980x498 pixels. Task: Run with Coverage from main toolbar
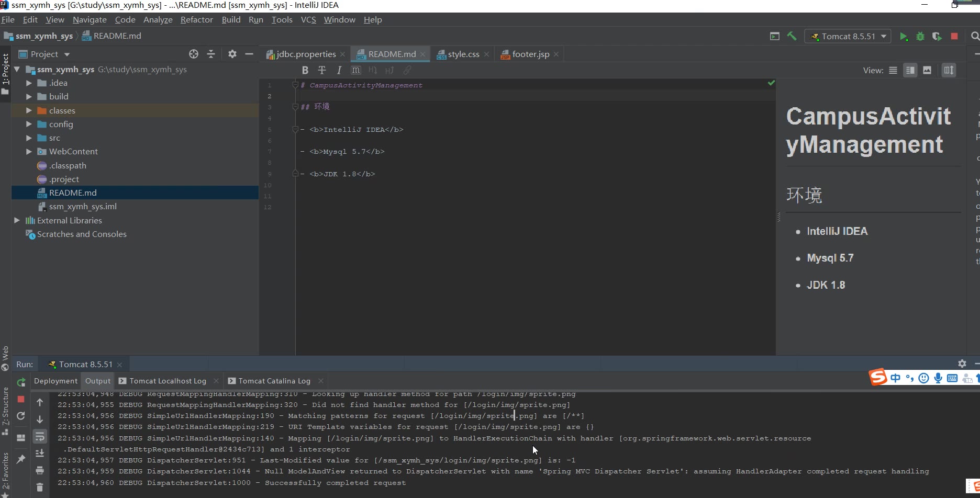[937, 37]
